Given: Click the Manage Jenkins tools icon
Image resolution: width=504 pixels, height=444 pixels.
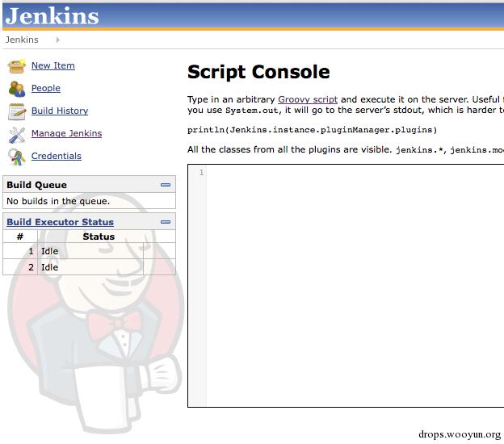Looking at the screenshot, I should (17, 134).
